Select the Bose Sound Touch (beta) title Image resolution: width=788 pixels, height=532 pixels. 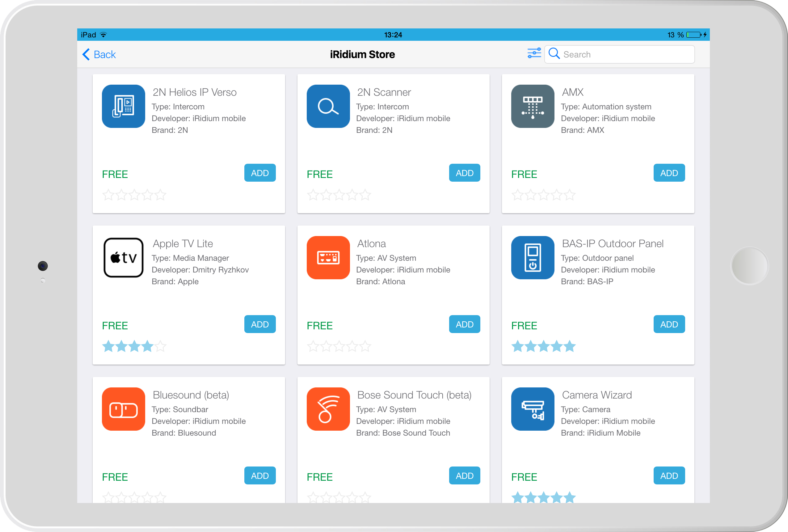tap(414, 395)
